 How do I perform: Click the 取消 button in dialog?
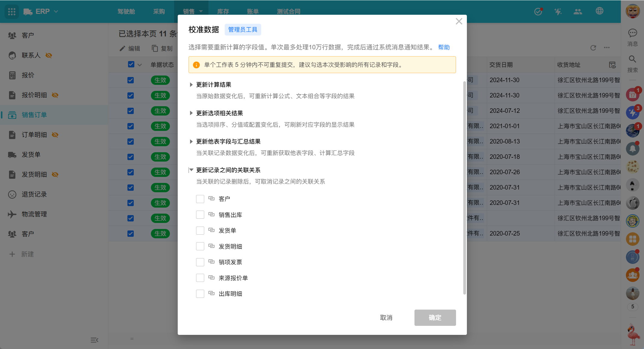(x=386, y=318)
